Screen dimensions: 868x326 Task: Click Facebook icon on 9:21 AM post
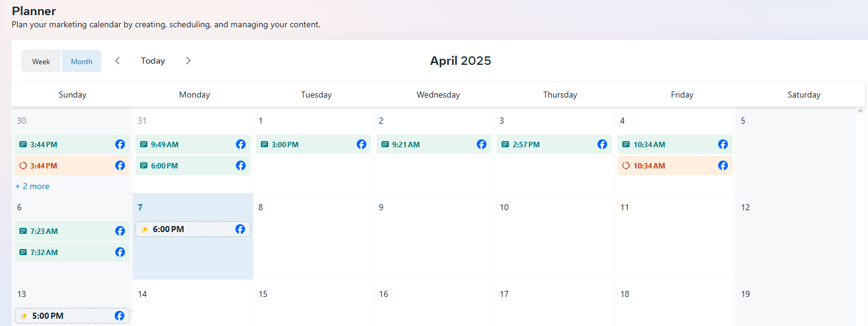click(482, 144)
